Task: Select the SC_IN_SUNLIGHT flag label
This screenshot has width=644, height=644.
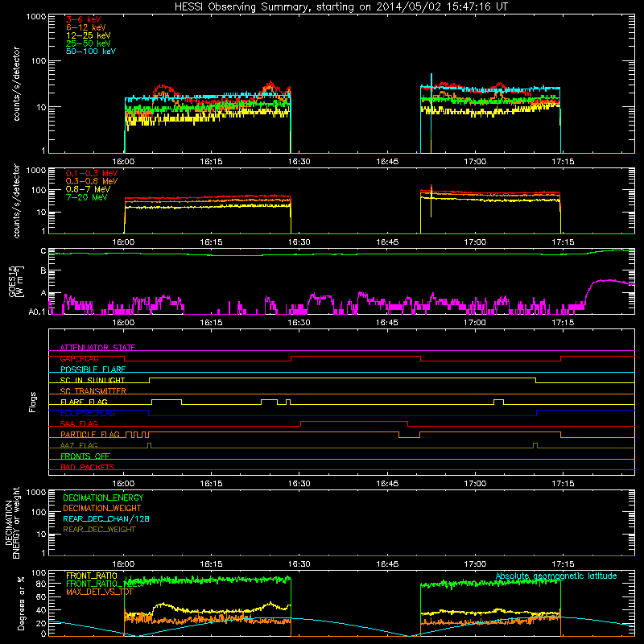Action: [x=93, y=380]
